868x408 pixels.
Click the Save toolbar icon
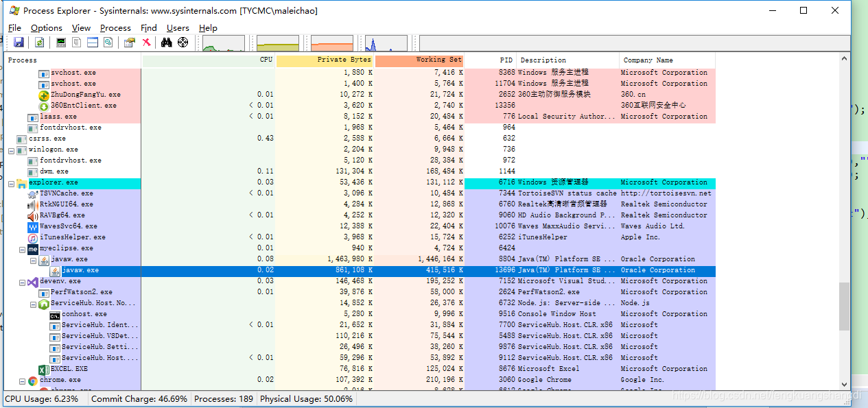click(x=19, y=43)
